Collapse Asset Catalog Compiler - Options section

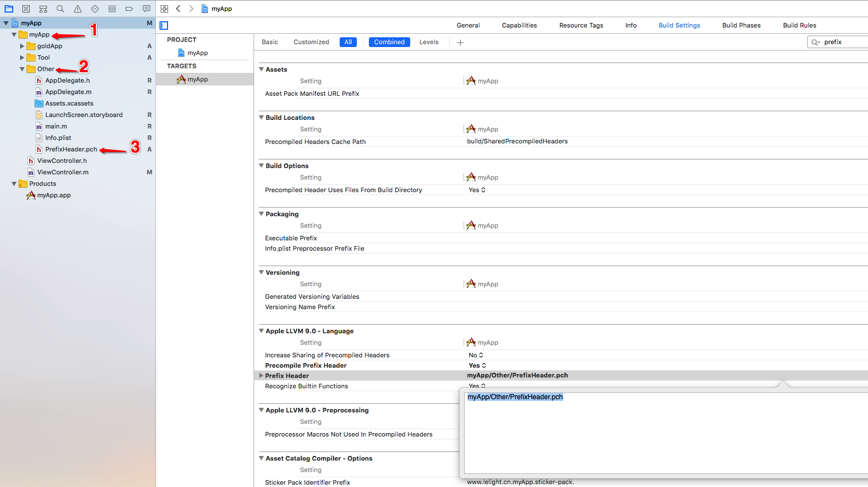tap(262, 458)
